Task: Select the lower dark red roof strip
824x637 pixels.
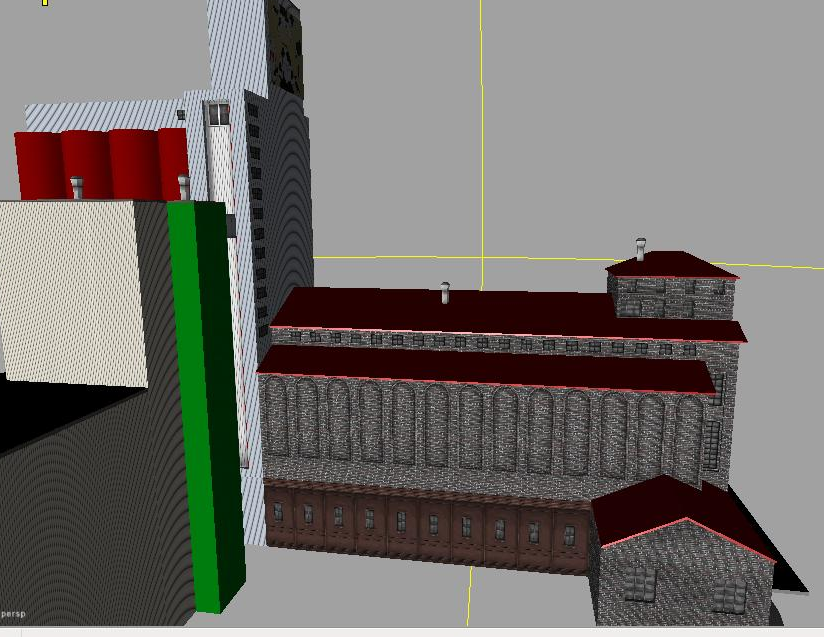Action: coord(486,368)
